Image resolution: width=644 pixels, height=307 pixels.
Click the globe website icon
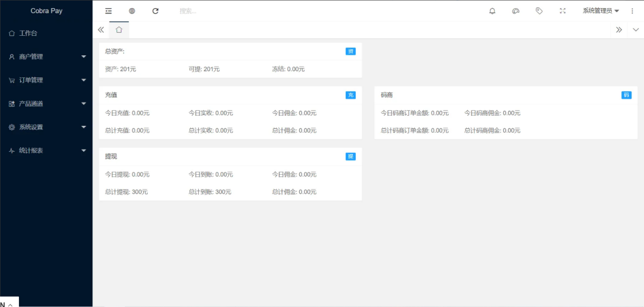132,11
